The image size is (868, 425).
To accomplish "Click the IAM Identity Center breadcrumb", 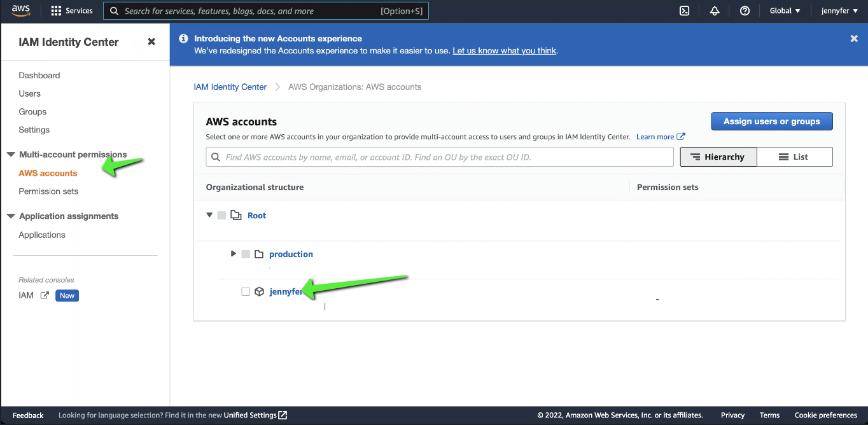I will click(x=230, y=87).
